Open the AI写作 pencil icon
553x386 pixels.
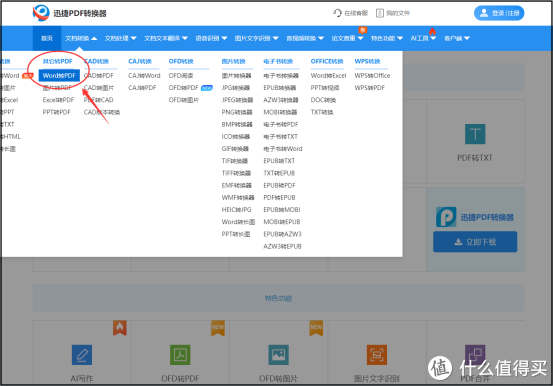[82, 355]
